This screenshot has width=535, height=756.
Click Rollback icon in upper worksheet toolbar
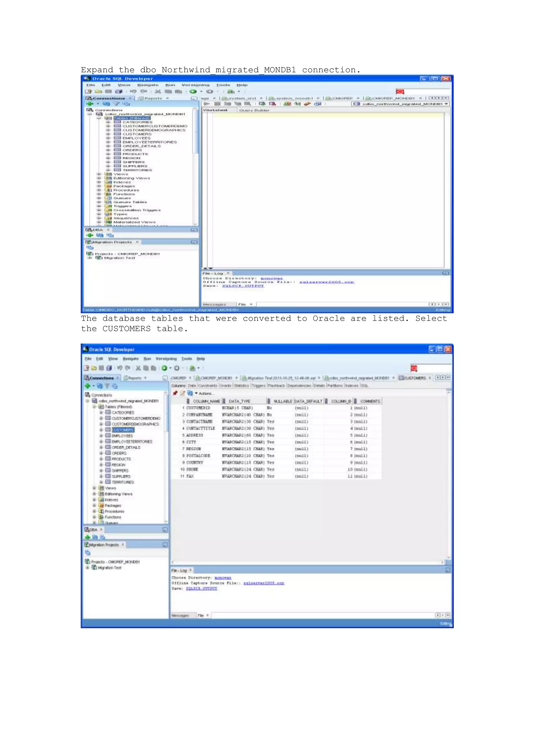(x=272, y=104)
